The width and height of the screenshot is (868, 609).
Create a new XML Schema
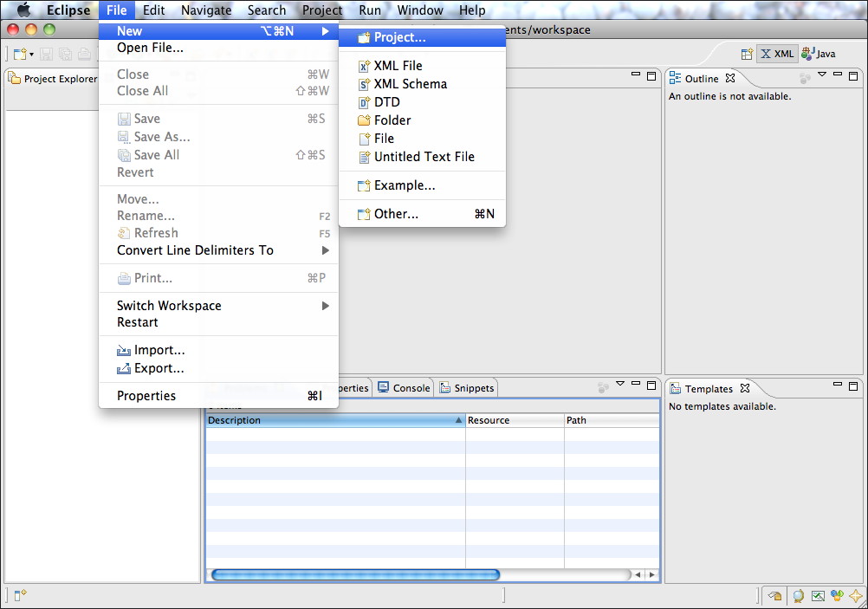point(423,84)
